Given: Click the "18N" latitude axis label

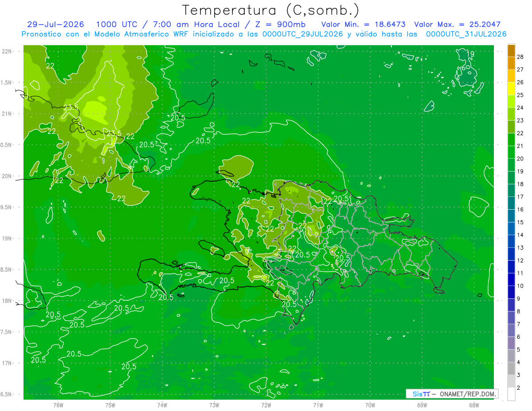Looking at the screenshot, I should tap(7, 301).
